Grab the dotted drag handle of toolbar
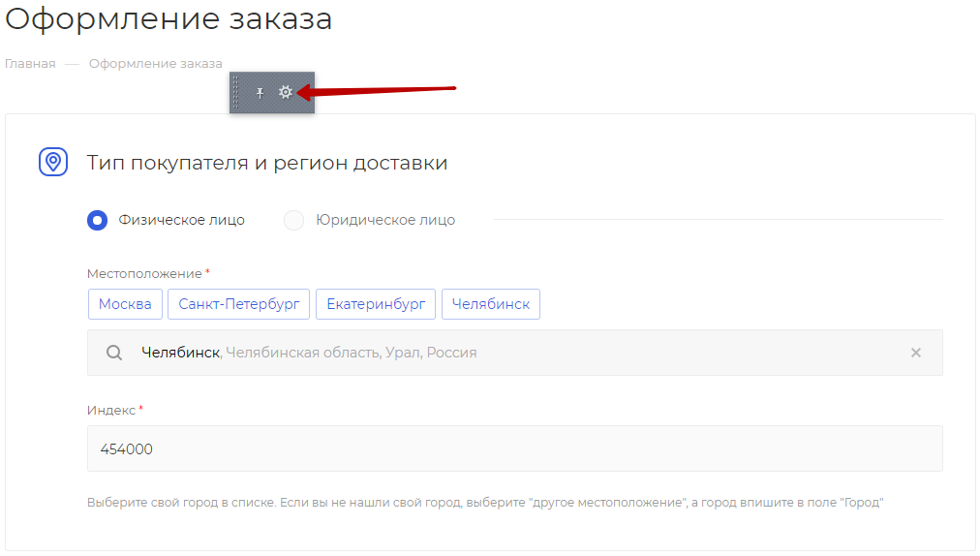 [235, 93]
